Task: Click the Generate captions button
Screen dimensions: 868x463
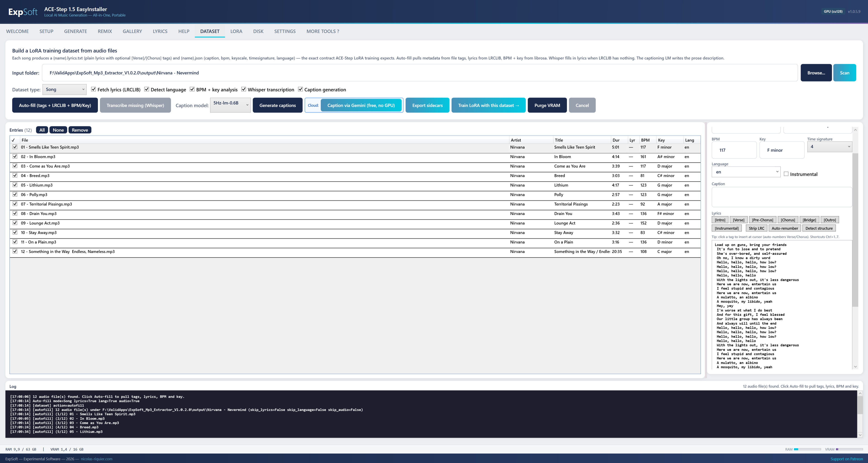Action: (278, 105)
